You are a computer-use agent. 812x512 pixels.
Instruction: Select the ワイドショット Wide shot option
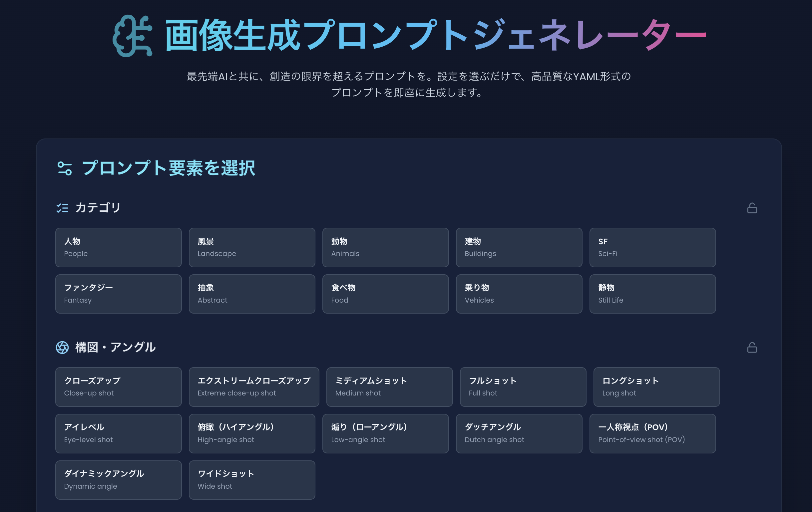coord(252,480)
